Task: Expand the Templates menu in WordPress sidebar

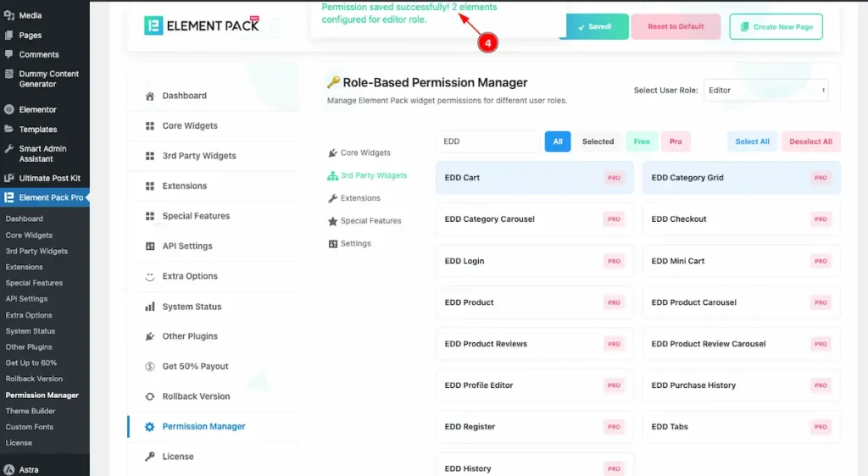Action: click(38, 130)
